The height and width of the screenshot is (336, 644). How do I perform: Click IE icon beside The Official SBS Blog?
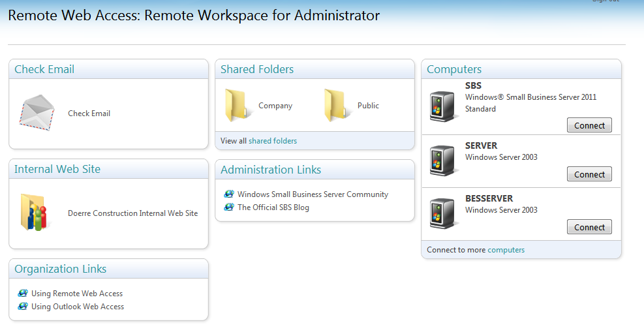coord(229,207)
